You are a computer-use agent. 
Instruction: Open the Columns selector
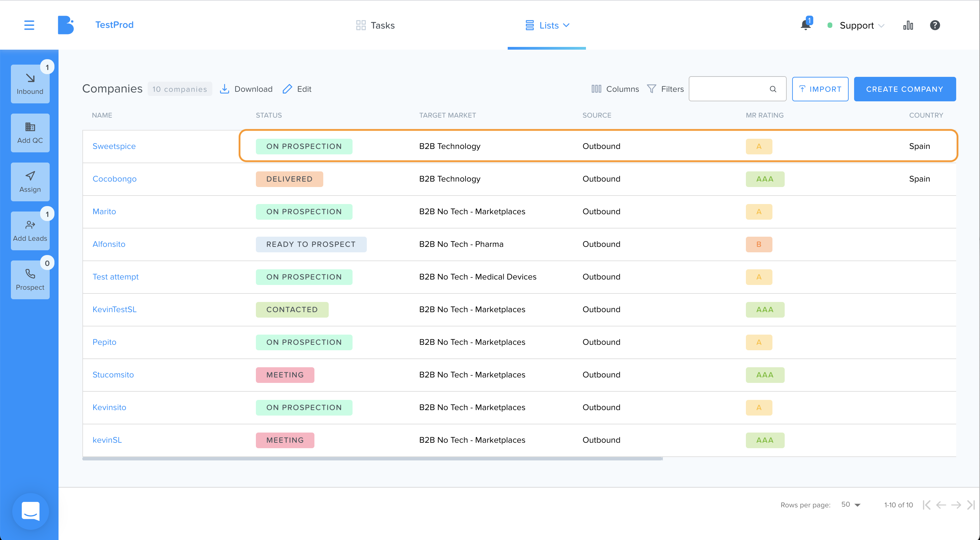click(x=615, y=89)
